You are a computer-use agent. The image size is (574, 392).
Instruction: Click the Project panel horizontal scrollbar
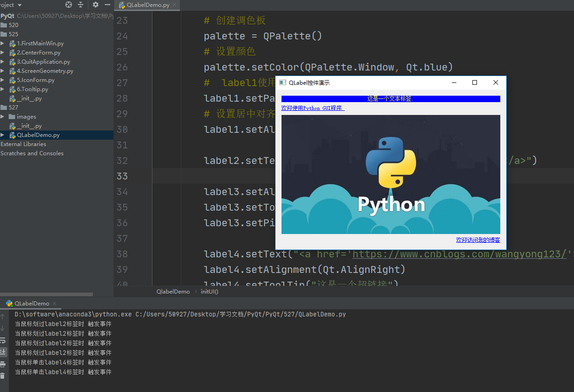pos(46,294)
